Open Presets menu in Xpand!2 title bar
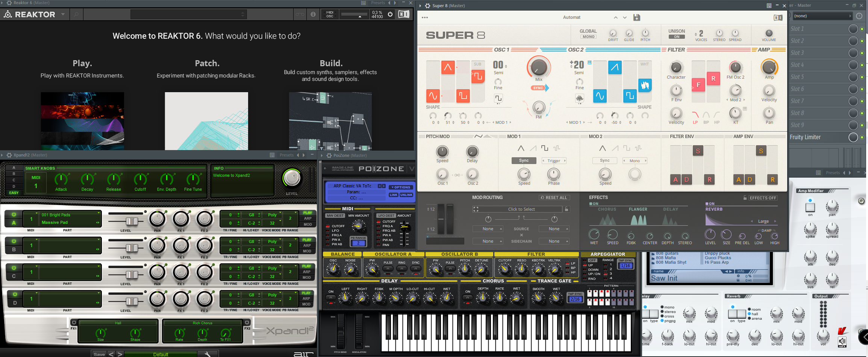Viewport: 868px width, 357px height. [x=286, y=155]
